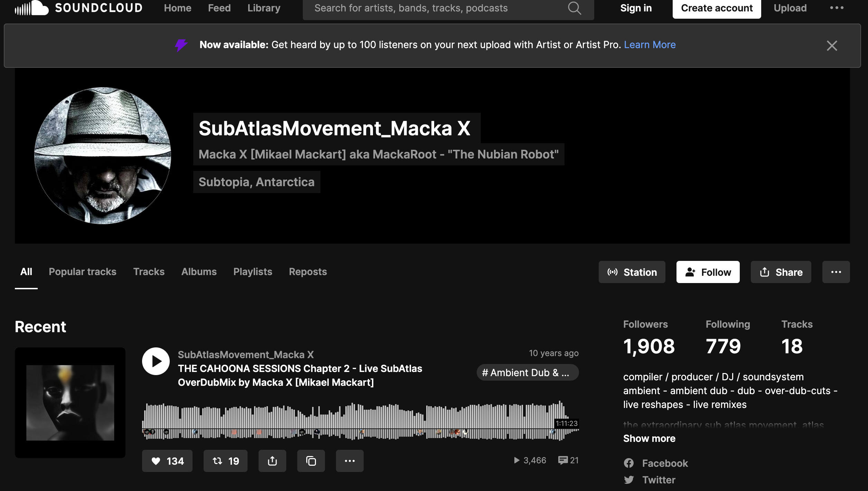868x491 pixels.
Task: Go to Home
Action: click(x=178, y=8)
